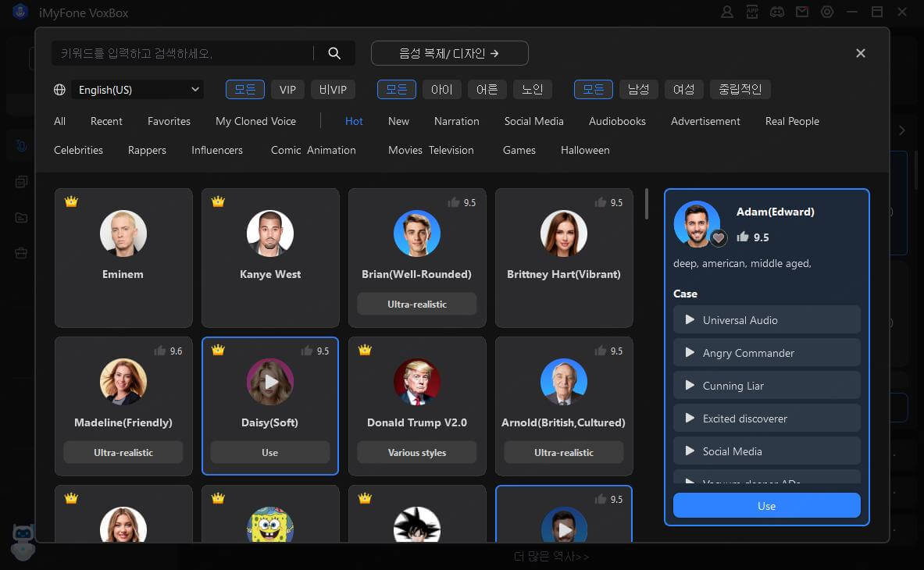The image size is (924, 570).
Task: Select the SpongeBob voice avatar
Action: (x=270, y=525)
